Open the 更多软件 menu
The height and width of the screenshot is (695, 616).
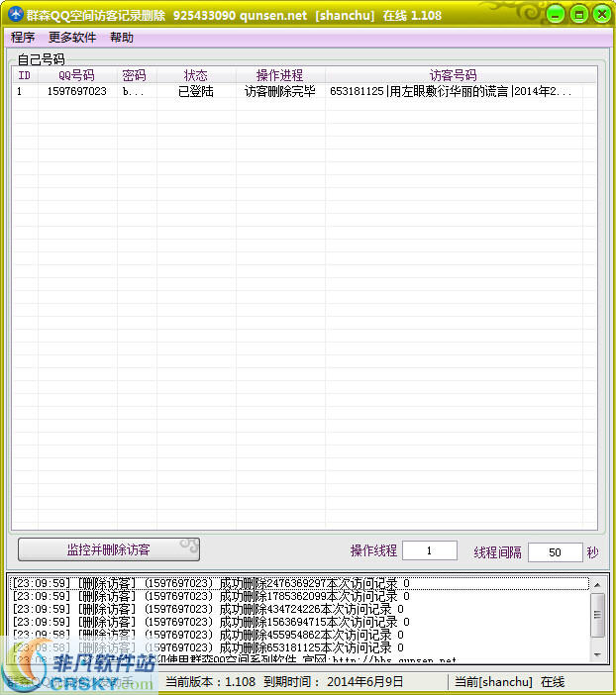point(72,38)
